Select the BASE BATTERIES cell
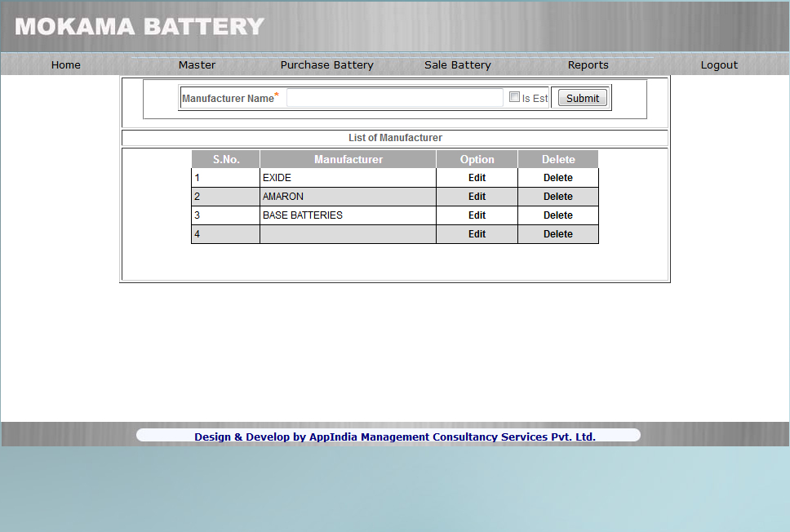This screenshot has height=532, width=790. tap(348, 215)
